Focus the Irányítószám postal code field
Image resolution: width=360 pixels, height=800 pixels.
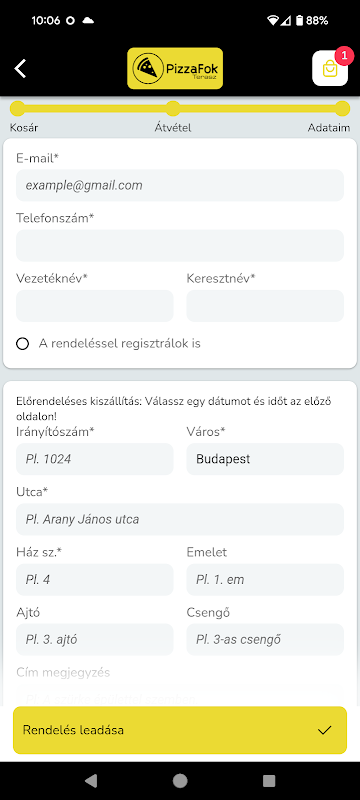[95, 459]
